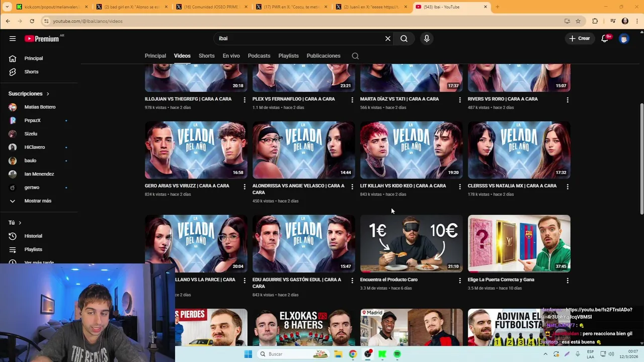This screenshot has width=644, height=362.
Task: Switch to the Principal channel tab
Action: point(155,56)
